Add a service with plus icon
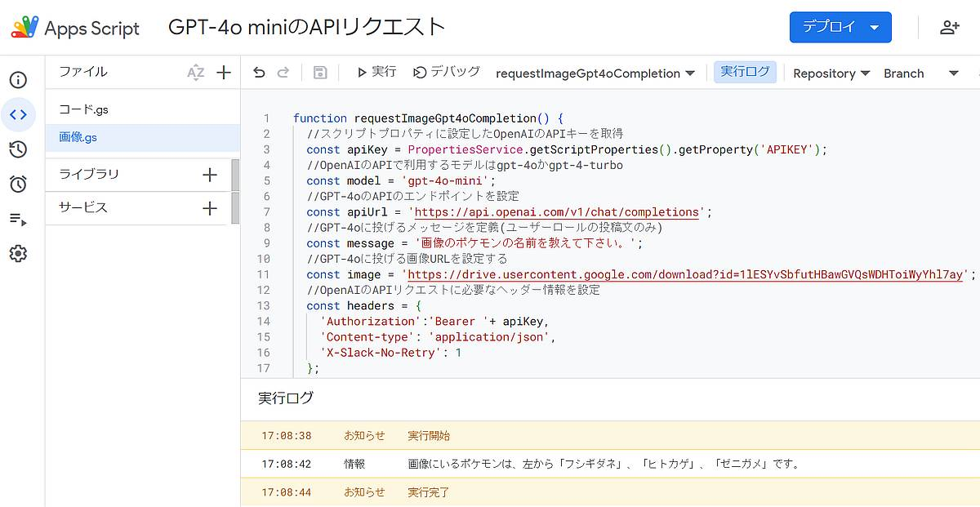This screenshot has width=980, height=507. 210,208
